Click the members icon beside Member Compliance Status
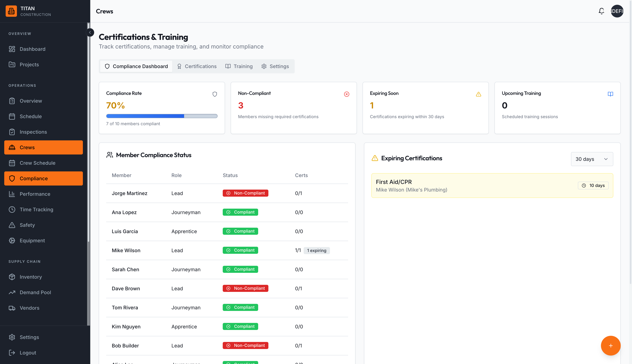 110,155
